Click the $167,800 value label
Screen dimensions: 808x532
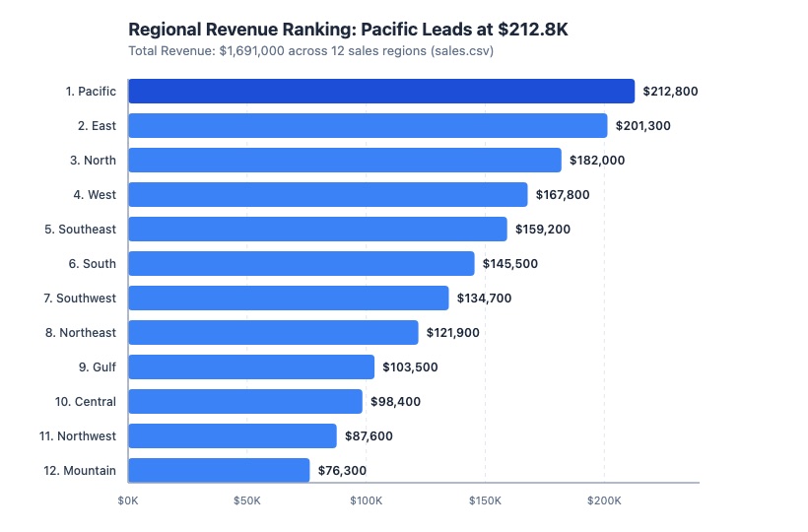point(563,195)
